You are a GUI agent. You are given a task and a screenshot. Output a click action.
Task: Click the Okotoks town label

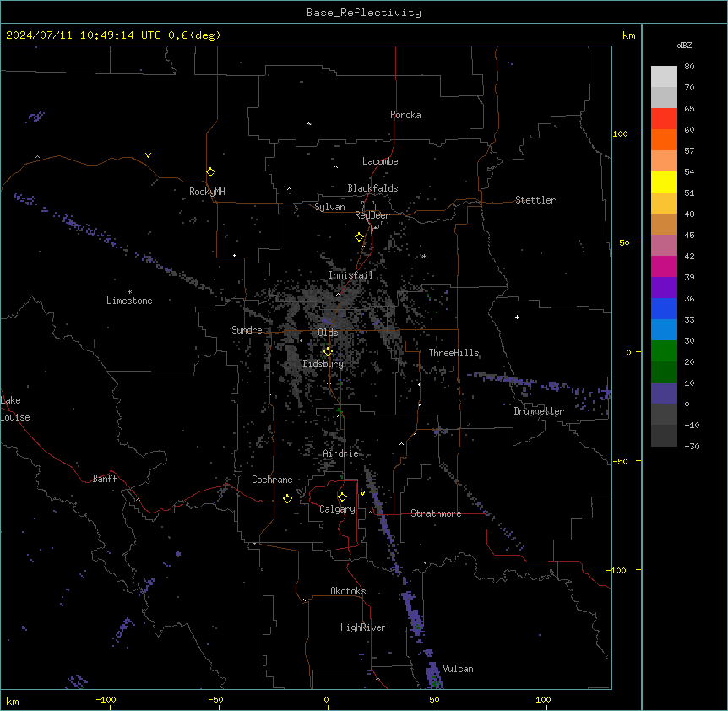point(348,591)
